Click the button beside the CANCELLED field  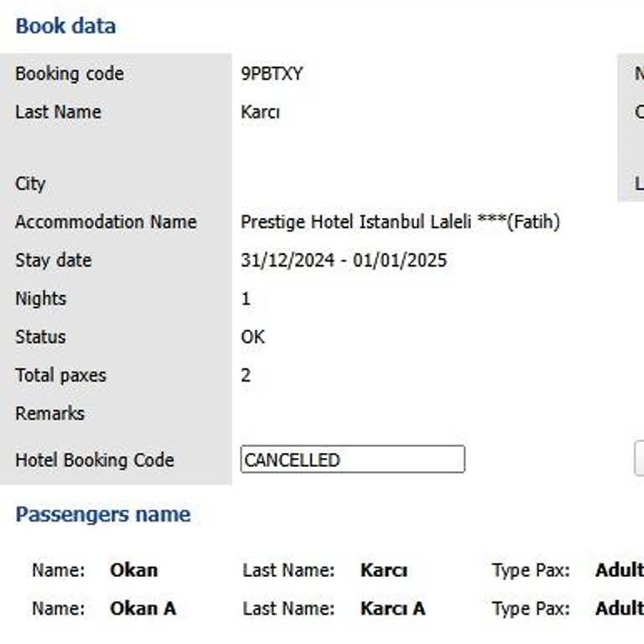tap(639, 459)
